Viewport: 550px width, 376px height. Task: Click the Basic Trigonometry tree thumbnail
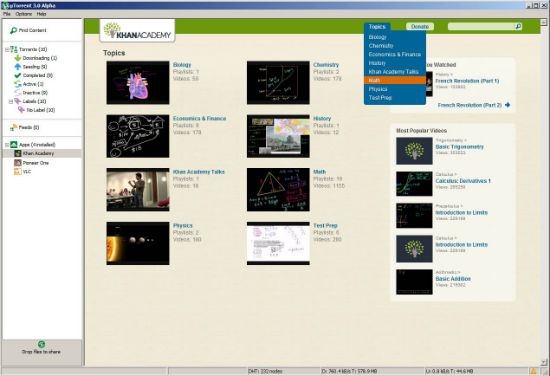[414, 151]
